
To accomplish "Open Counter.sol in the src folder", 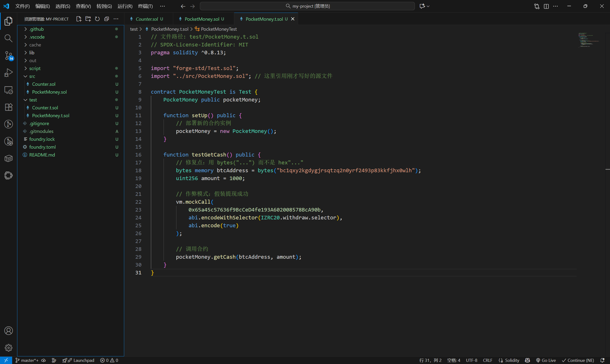I will pyautogui.click(x=70, y=84).
